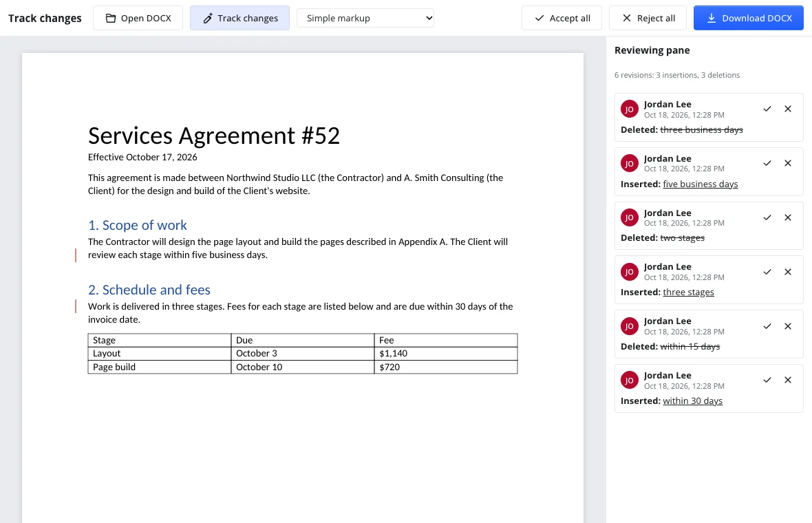Click the 'Due' table header cell
Screen dimensions: 812x523
tap(302, 340)
